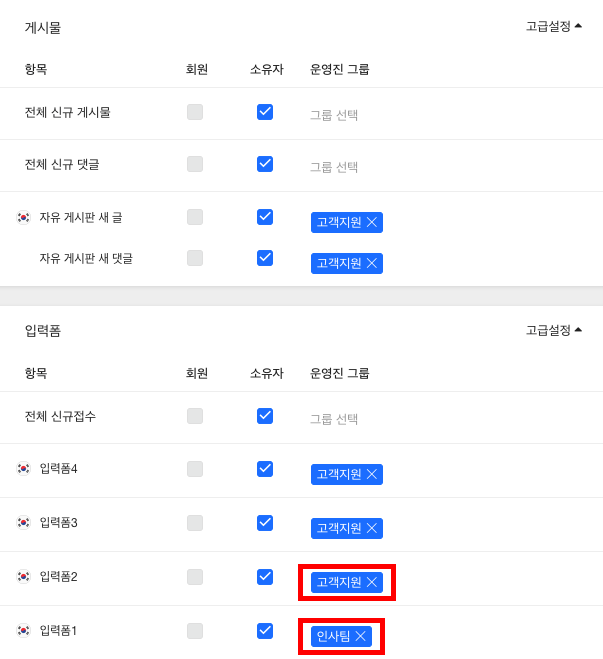Remove 고객지원 tag from 입력폼2 row
Screen dimensions: 603x659
pos(372,582)
